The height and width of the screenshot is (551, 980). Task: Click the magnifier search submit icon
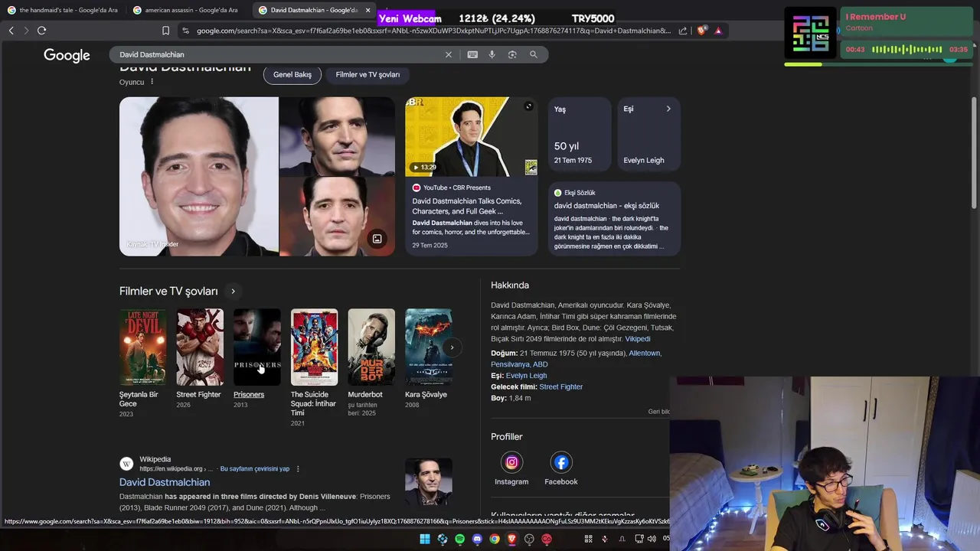pyautogui.click(x=534, y=54)
